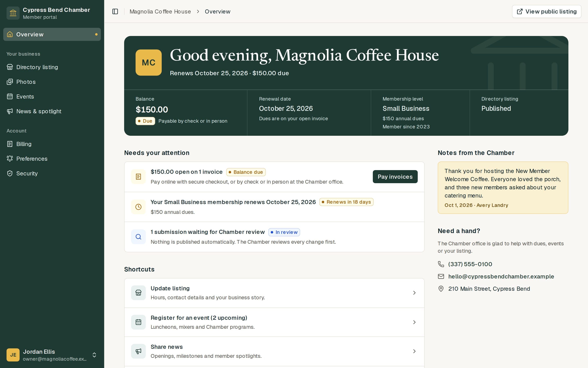Toggle the sidebar panel icon

[x=115, y=11]
